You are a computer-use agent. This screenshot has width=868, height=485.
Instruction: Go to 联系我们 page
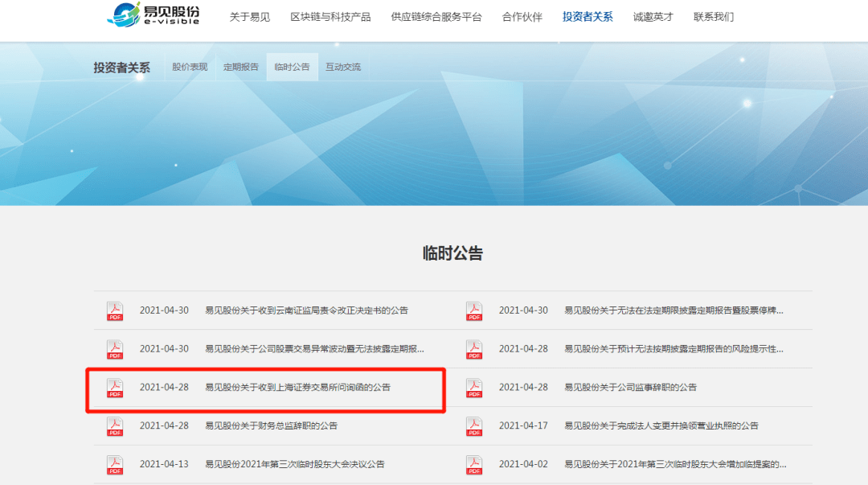coord(714,17)
